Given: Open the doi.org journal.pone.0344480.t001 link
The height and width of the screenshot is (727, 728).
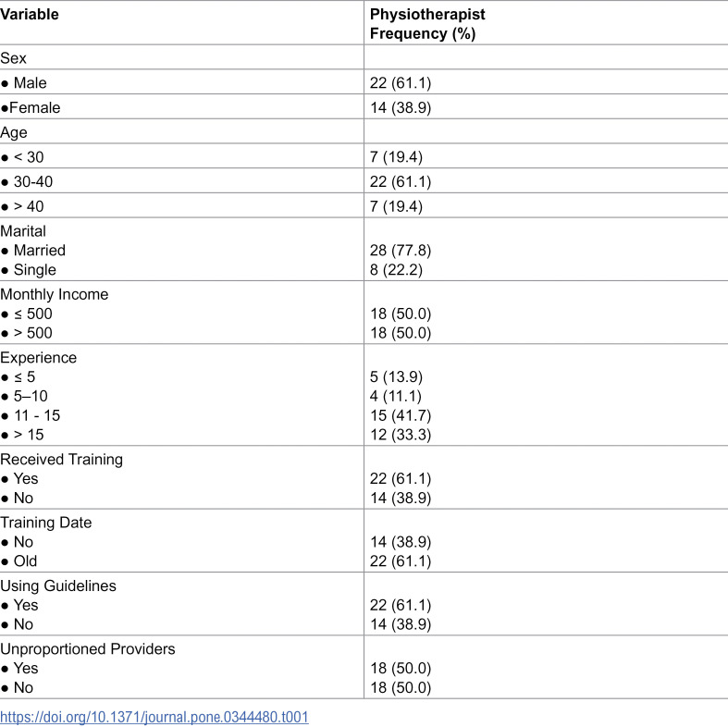Looking at the screenshot, I should [x=154, y=716].
